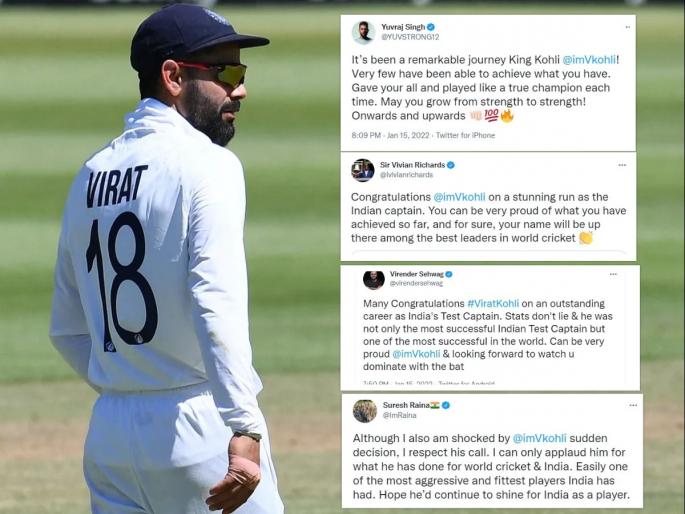
Task: Click @imVkohli mention in Yuvraj Singh's tweet
Action: point(589,60)
